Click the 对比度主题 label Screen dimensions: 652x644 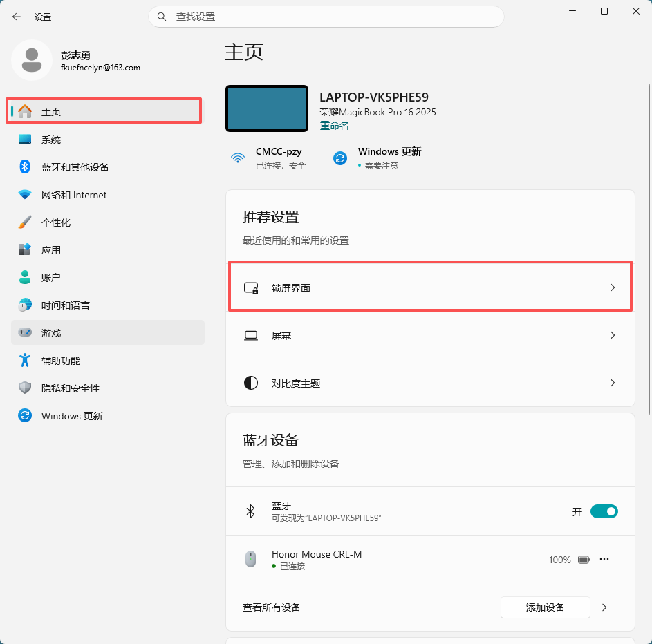click(296, 383)
